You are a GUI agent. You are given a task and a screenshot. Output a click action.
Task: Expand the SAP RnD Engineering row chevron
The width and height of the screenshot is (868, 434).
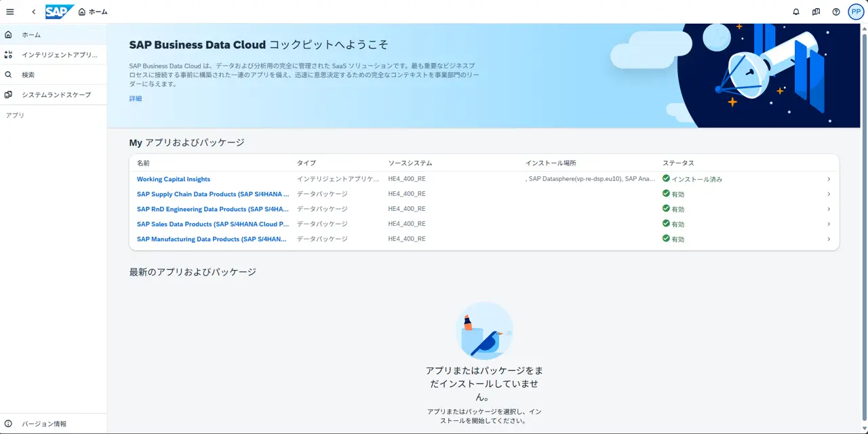[829, 210]
